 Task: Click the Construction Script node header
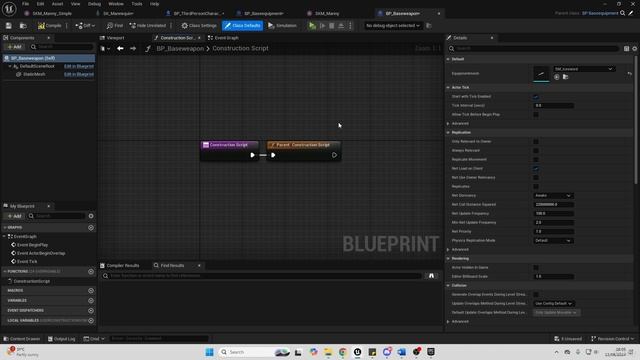(229, 145)
